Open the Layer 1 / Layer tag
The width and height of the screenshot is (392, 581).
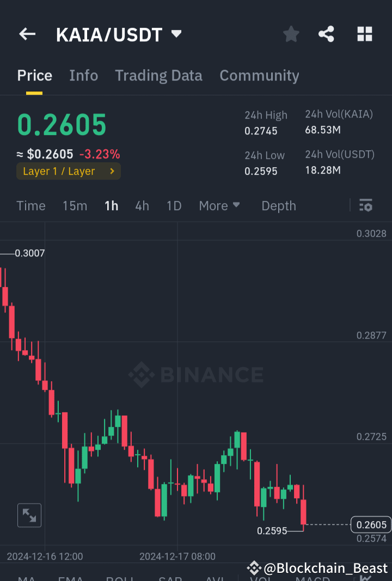(x=68, y=170)
